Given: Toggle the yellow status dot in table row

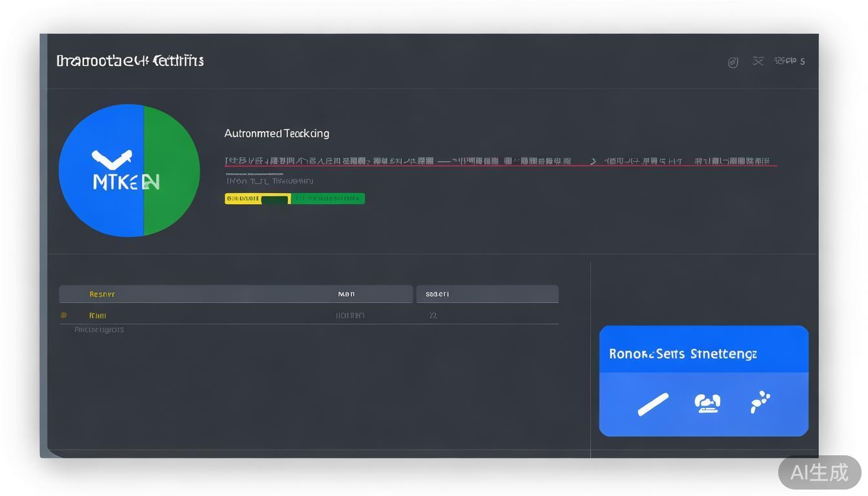Looking at the screenshot, I should (x=63, y=315).
